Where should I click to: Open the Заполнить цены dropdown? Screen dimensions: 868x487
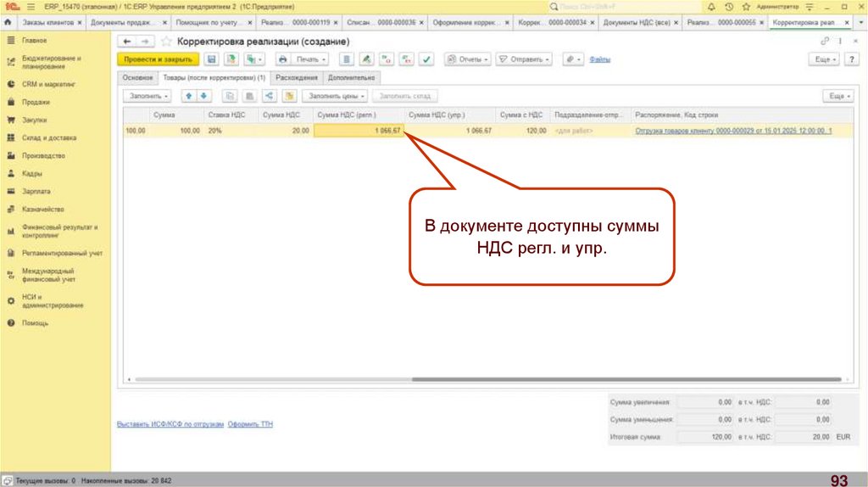pyautogui.click(x=337, y=97)
